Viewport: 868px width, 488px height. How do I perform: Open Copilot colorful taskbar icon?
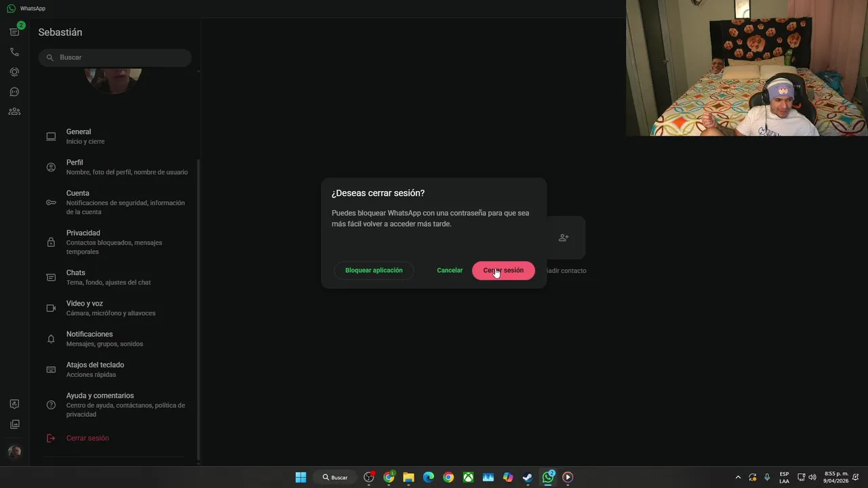coord(508,477)
